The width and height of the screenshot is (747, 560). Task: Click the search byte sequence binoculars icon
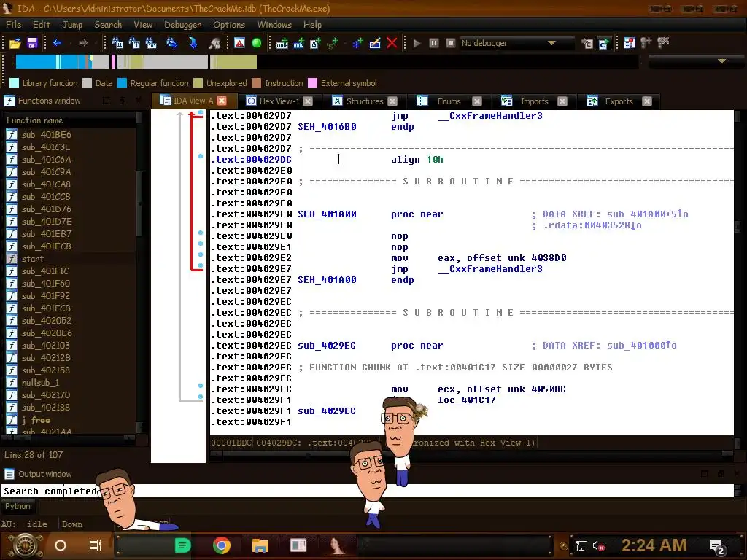151,43
